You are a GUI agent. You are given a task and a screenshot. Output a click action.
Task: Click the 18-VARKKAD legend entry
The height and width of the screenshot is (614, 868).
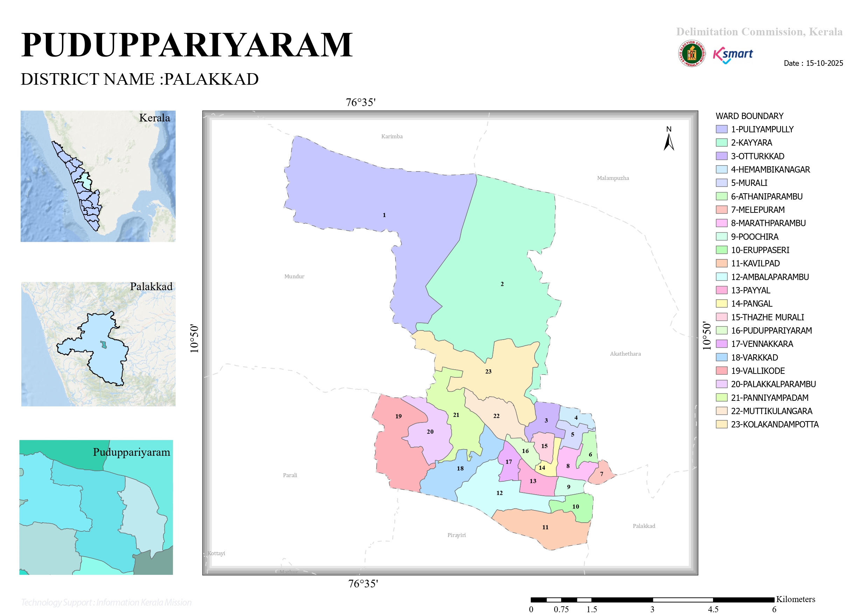click(747, 357)
